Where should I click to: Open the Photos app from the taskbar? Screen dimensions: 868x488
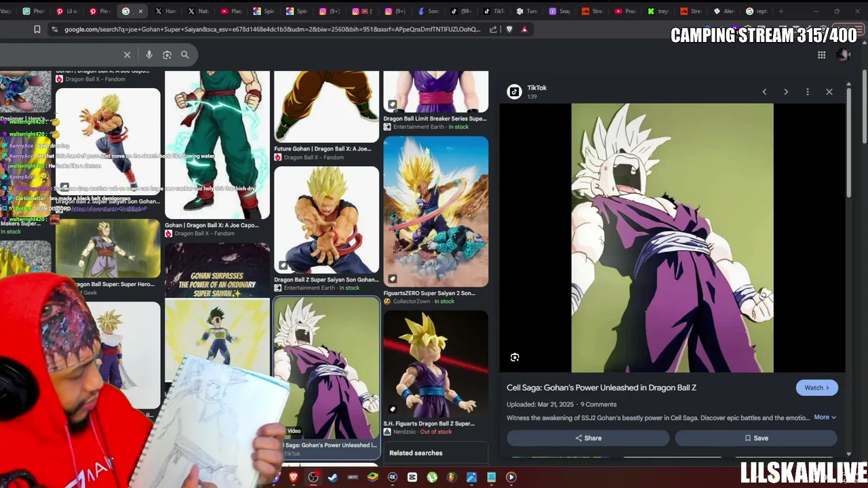click(471, 477)
